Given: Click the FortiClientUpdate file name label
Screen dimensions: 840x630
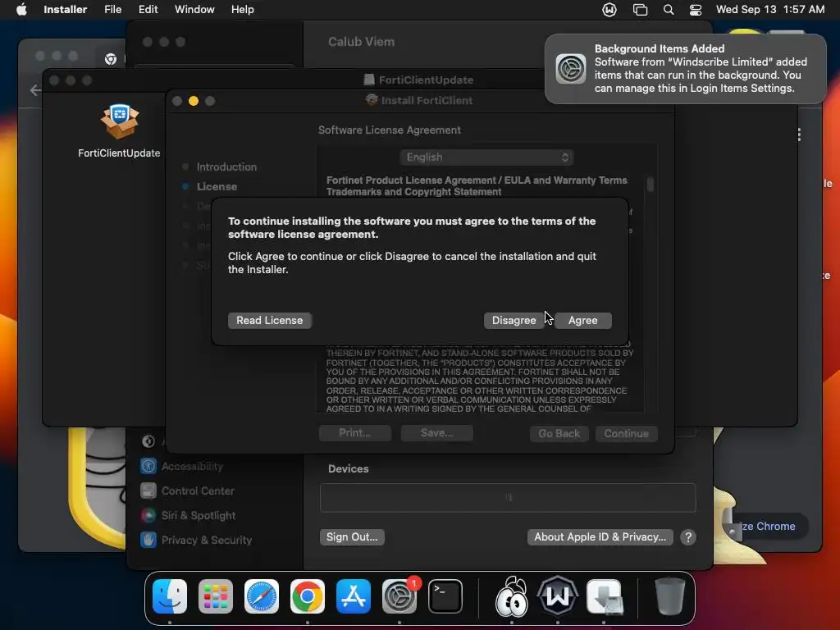Looking at the screenshot, I should [x=119, y=153].
